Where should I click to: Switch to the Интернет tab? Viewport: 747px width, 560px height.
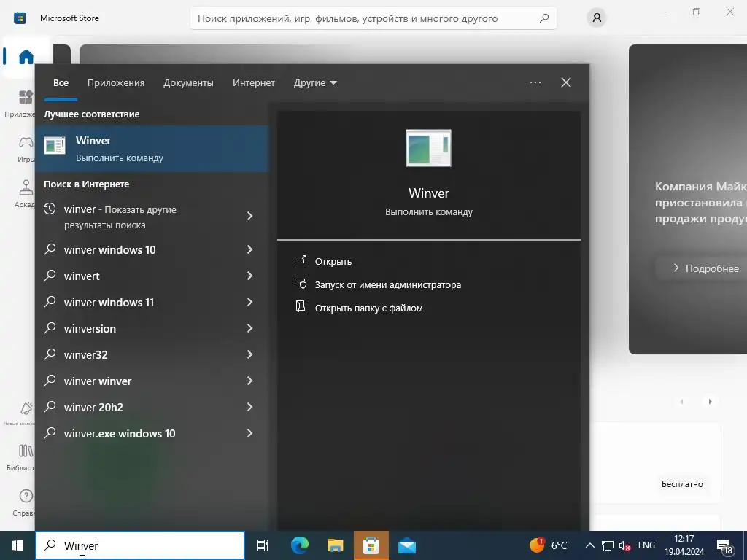[x=254, y=83]
